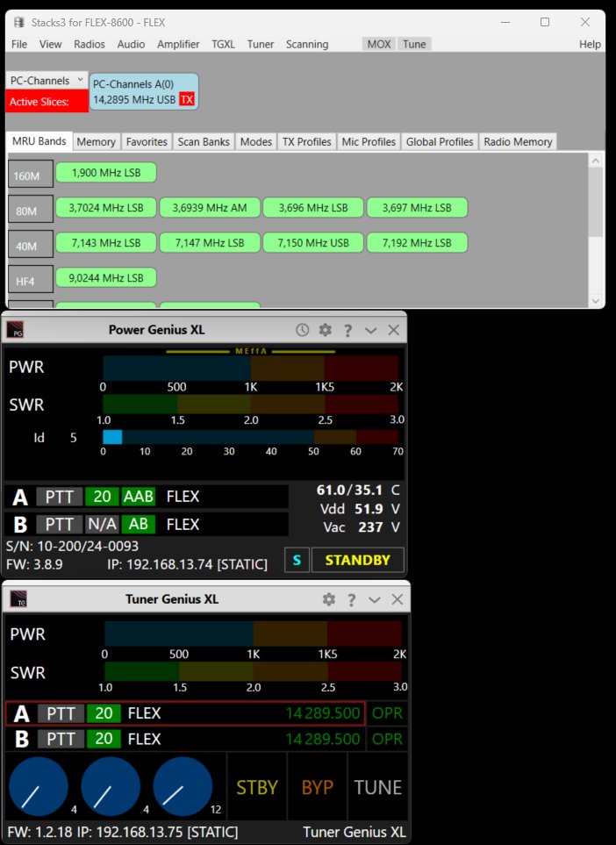Toggle PTT on Power Genius input A
Screen dimensions: 616x845
tap(60, 497)
